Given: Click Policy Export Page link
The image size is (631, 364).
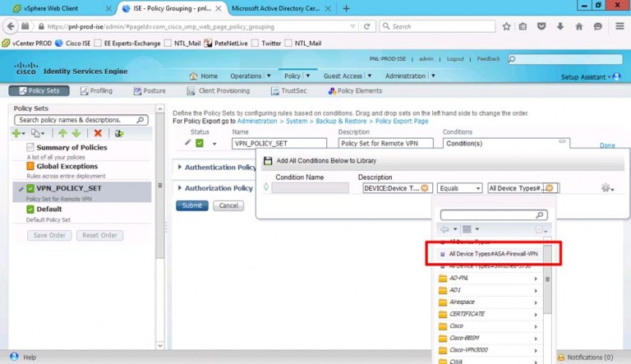Looking at the screenshot, I should coord(402,122).
